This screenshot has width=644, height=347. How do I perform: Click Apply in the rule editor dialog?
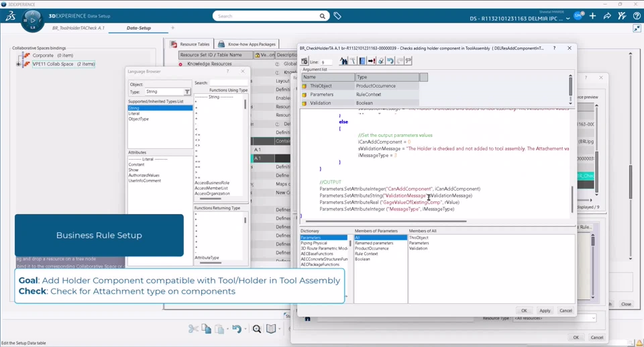(x=545, y=311)
